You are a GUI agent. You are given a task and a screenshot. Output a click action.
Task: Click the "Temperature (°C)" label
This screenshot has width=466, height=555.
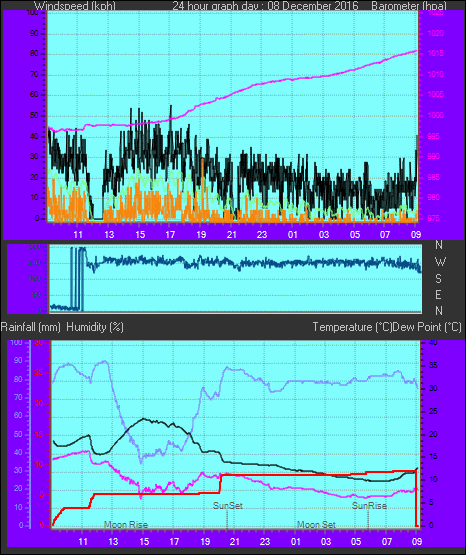tap(352, 327)
